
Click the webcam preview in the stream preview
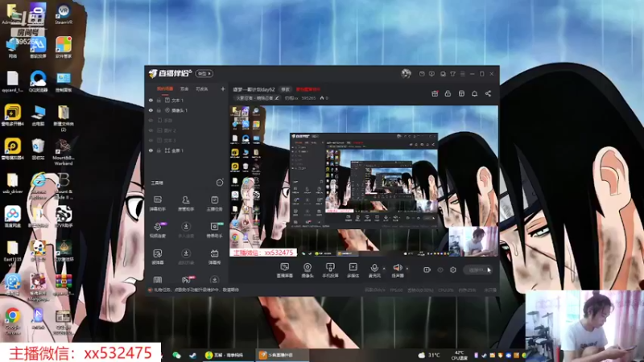473,241
